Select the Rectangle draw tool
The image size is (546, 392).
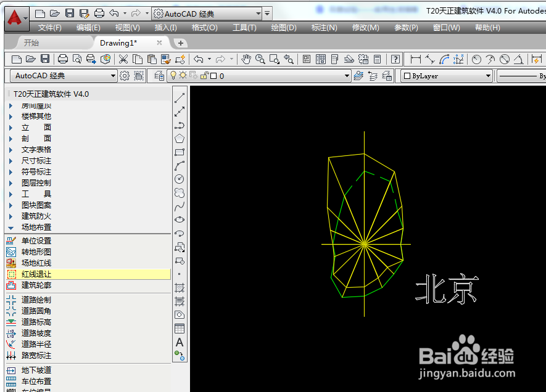180,152
